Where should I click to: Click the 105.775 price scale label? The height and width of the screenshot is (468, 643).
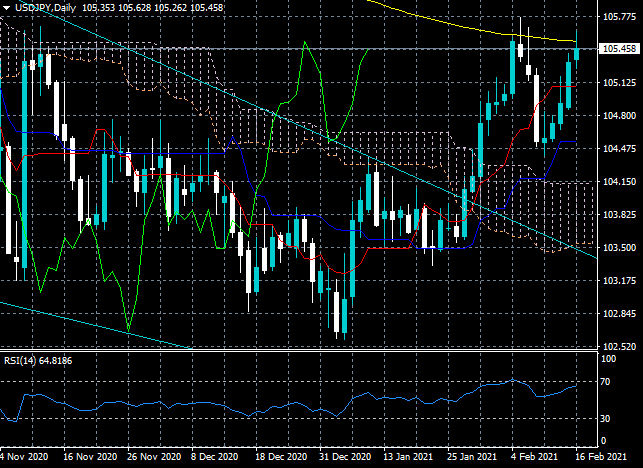pos(619,17)
